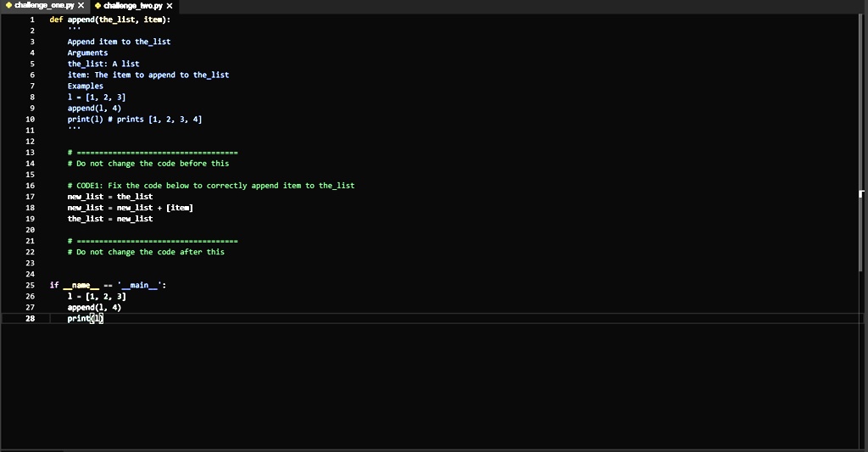Close the challenge_one.py tab
The height and width of the screenshot is (452, 868).
(x=81, y=6)
